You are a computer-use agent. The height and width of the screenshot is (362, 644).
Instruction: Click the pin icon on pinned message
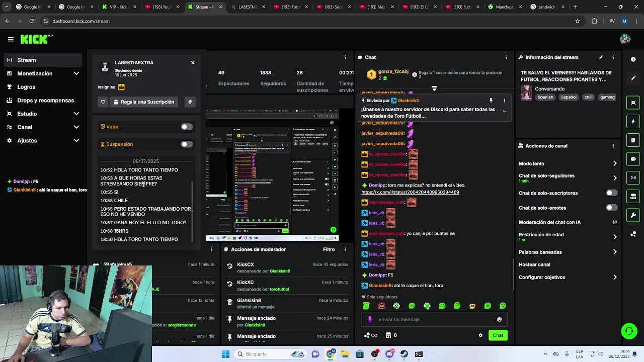coord(491,101)
